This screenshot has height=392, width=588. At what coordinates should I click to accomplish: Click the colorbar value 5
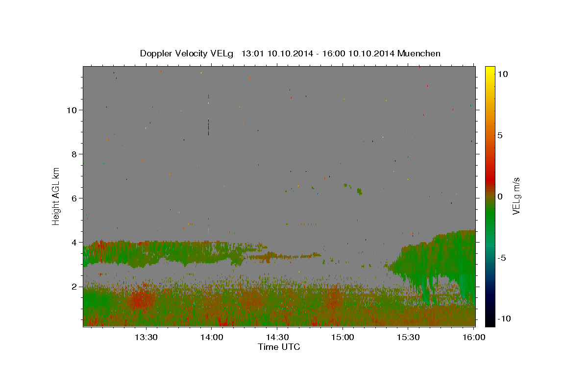click(500, 135)
